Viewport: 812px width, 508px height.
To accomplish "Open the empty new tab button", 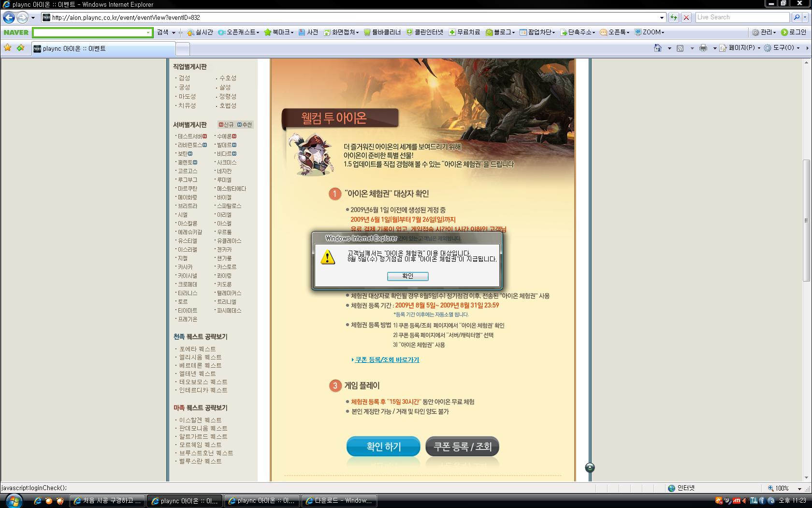I will click(x=182, y=49).
